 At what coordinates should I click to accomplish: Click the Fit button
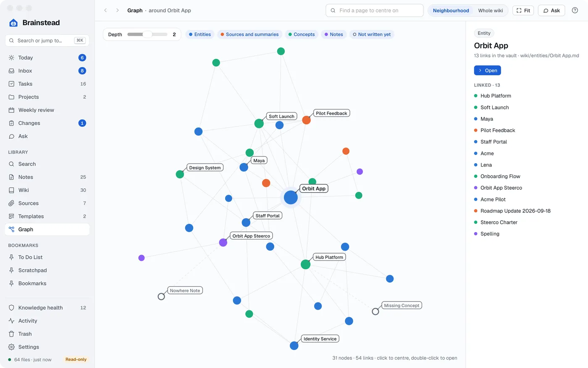tap(523, 11)
